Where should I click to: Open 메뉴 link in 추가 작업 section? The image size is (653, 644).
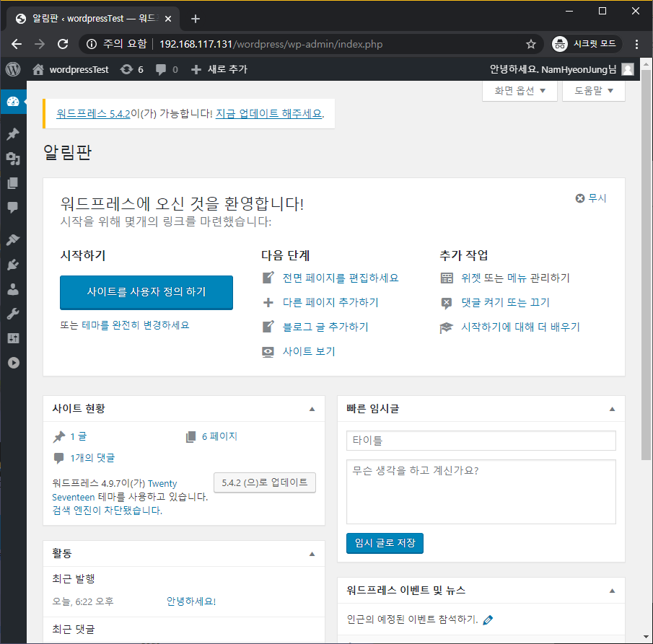point(517,278)
